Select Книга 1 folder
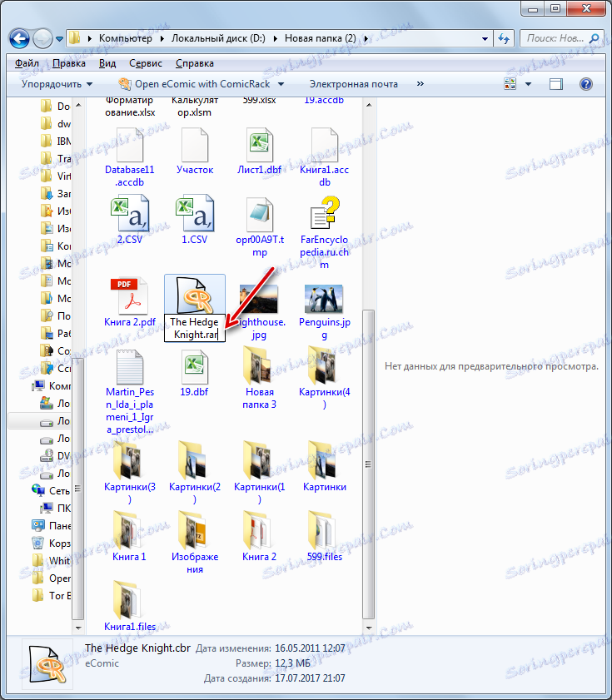The image size is (612, 700). [x=130, y=537]
